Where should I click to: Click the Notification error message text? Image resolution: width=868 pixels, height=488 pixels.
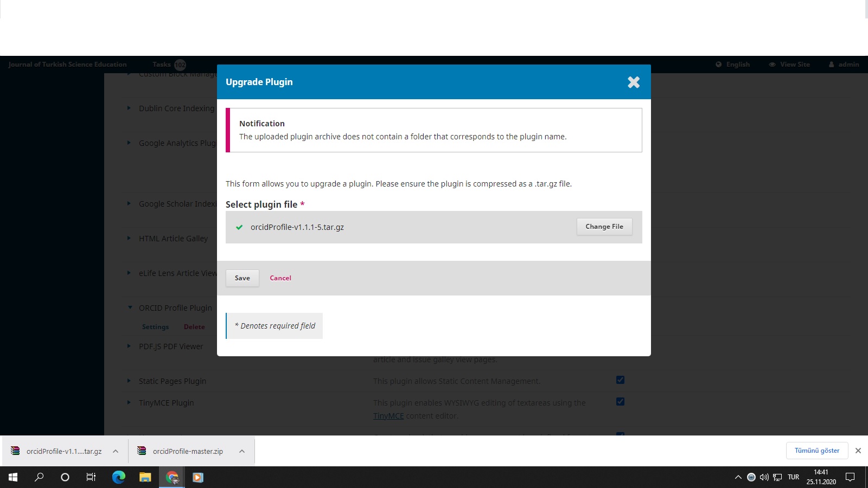pos(403,137)
